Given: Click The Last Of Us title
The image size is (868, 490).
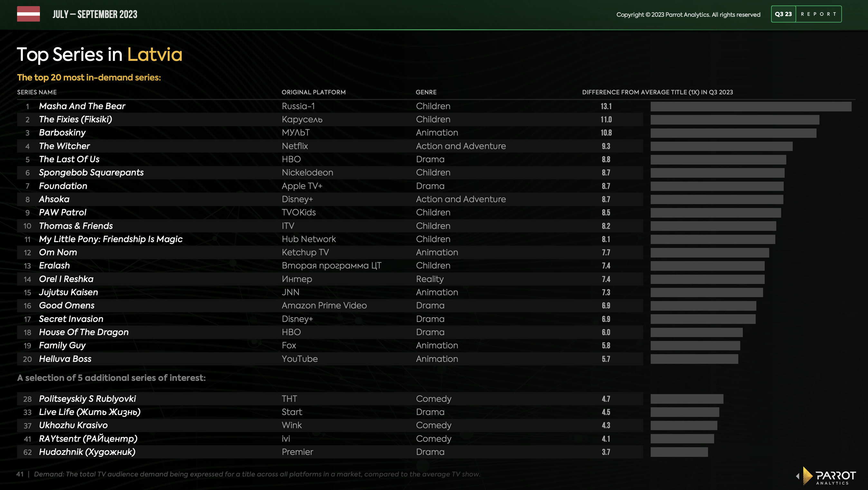Looking at the screenshot, I should pyautogui.click(x=69, y=159).
